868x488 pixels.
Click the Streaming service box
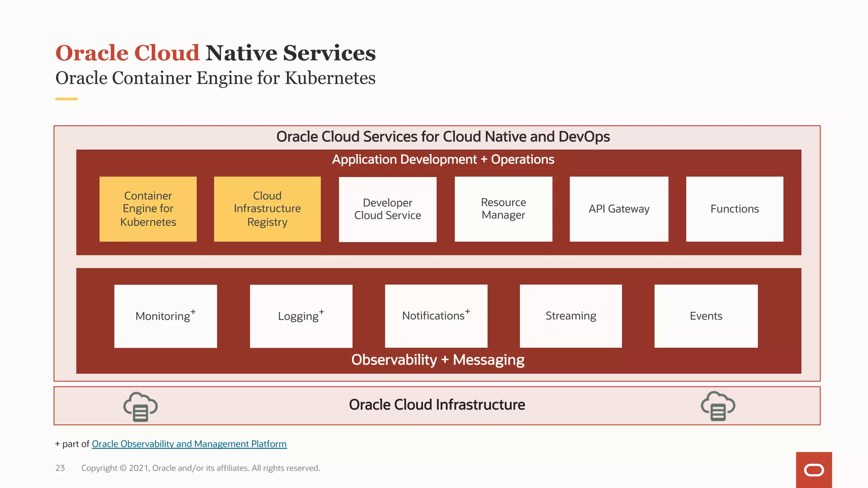point(570,316)
